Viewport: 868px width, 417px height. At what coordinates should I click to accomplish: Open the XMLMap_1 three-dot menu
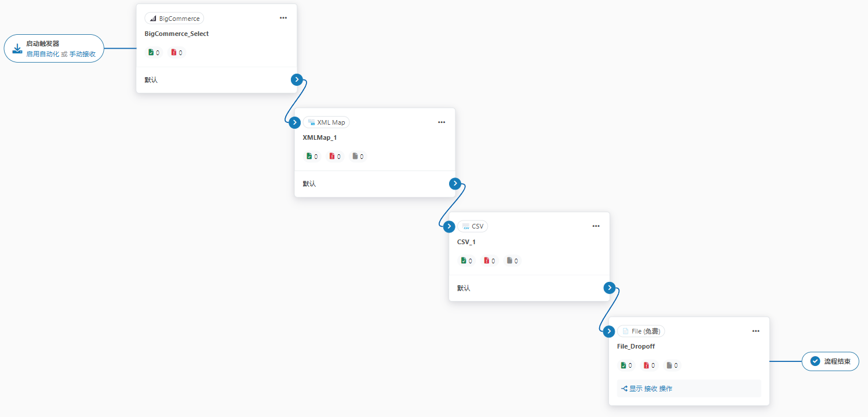442,122
